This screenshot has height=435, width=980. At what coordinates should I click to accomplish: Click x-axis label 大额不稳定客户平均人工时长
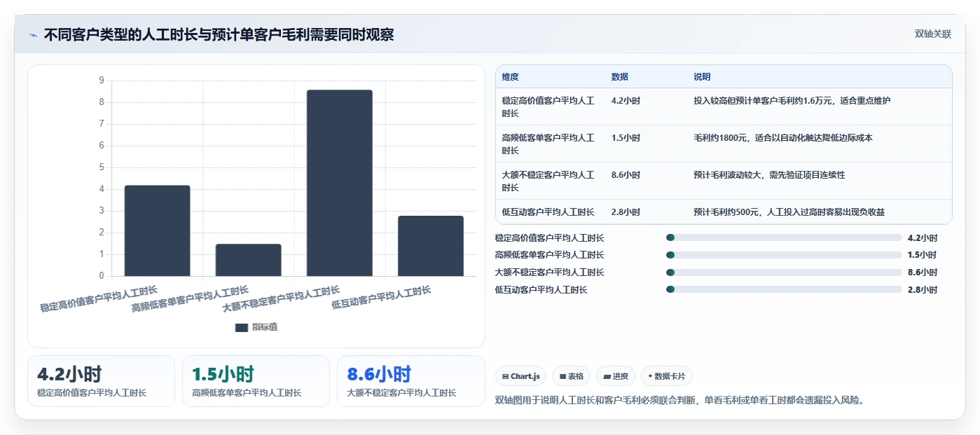tap(282, 299)
